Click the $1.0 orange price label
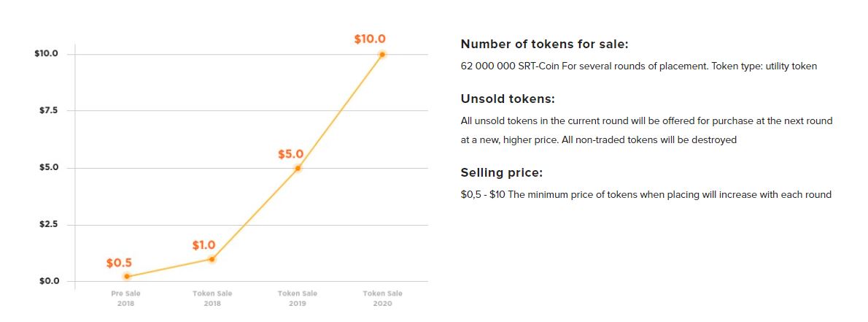868x322 pixels. pos(204,245)
